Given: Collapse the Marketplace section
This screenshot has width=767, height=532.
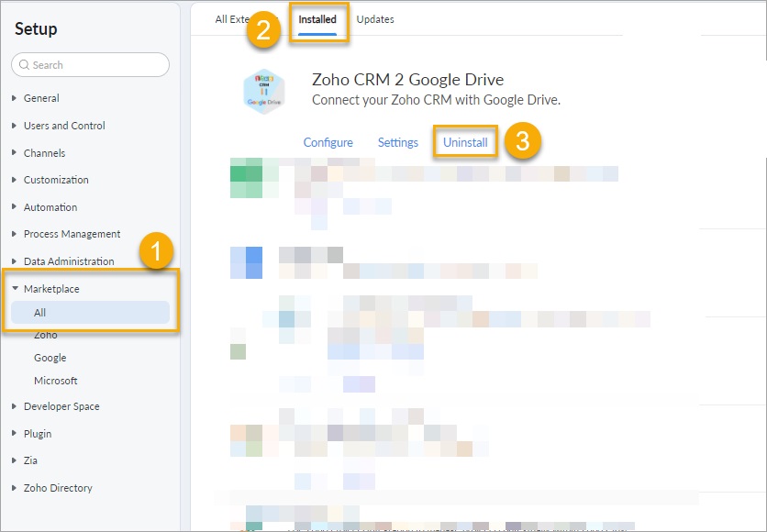Looking at the screenshot, I should (15, 289).
